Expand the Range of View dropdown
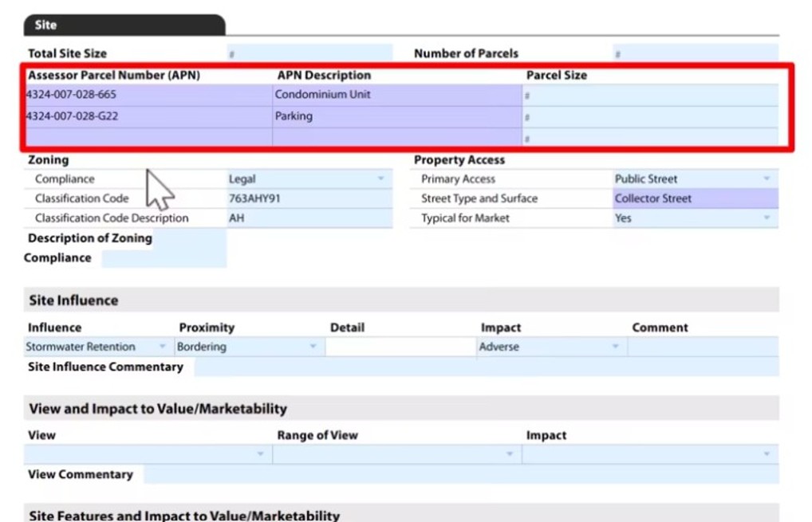This screenshot has height=522, width=812. pyautogui.click(x=509, y=454)
